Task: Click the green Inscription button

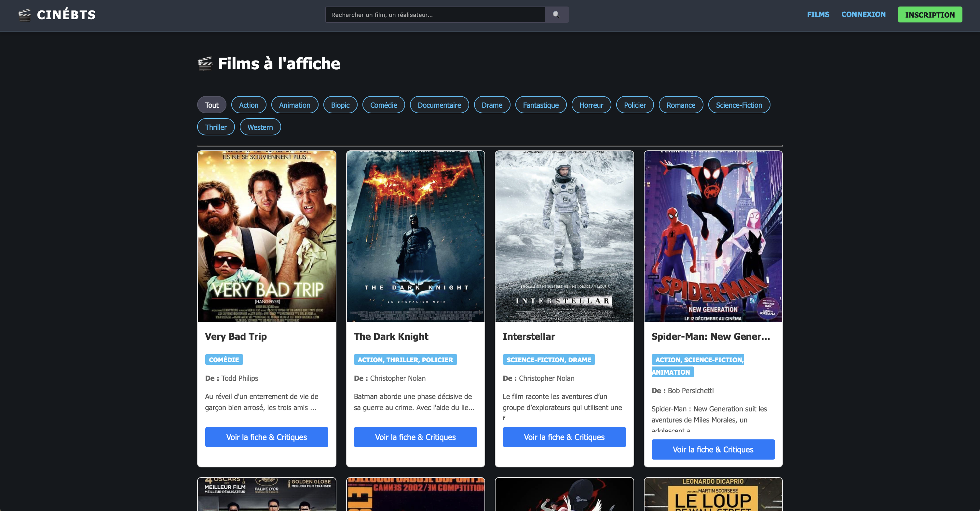Action: point(930,14)
